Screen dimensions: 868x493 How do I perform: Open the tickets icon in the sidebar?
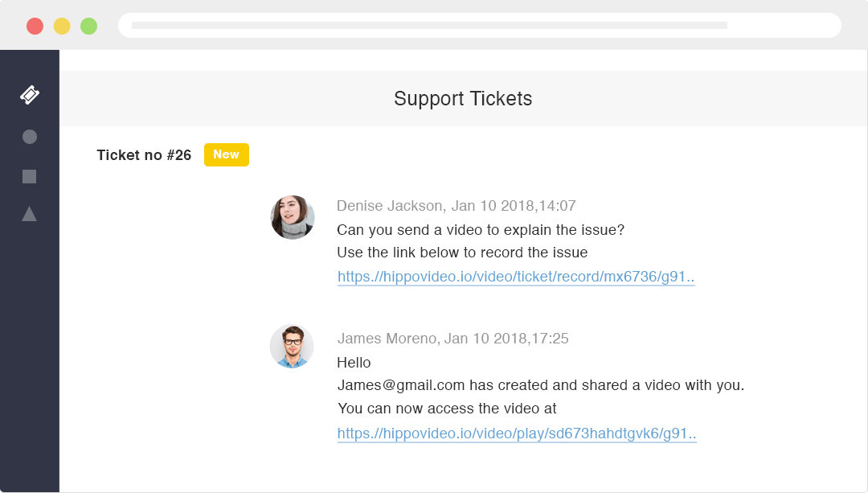30,95
